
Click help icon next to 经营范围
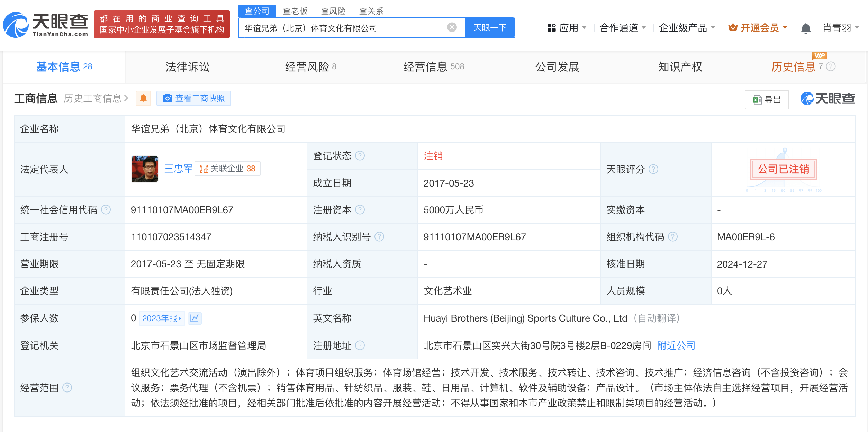pyautogui.click(x=67, y=388)
